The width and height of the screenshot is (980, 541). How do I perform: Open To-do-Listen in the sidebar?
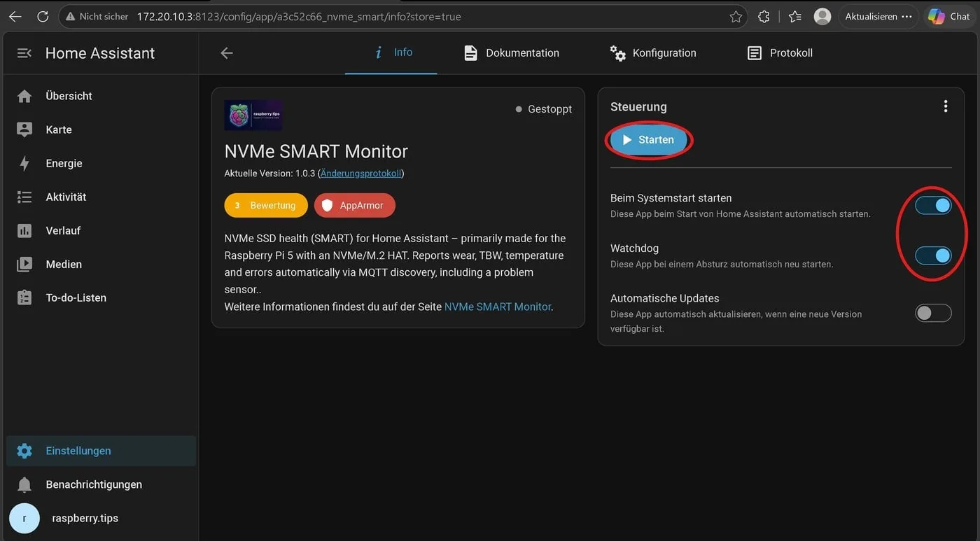click(x=99, y=297)
